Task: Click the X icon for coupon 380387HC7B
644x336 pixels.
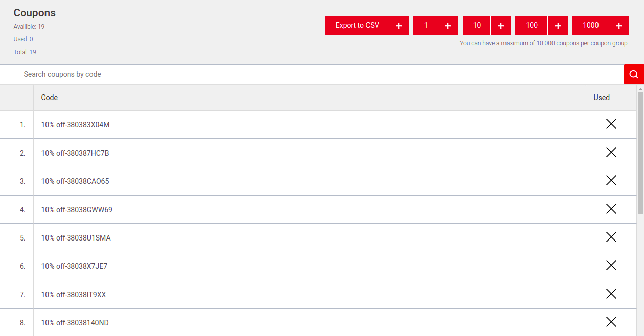Action: (611, 153)
